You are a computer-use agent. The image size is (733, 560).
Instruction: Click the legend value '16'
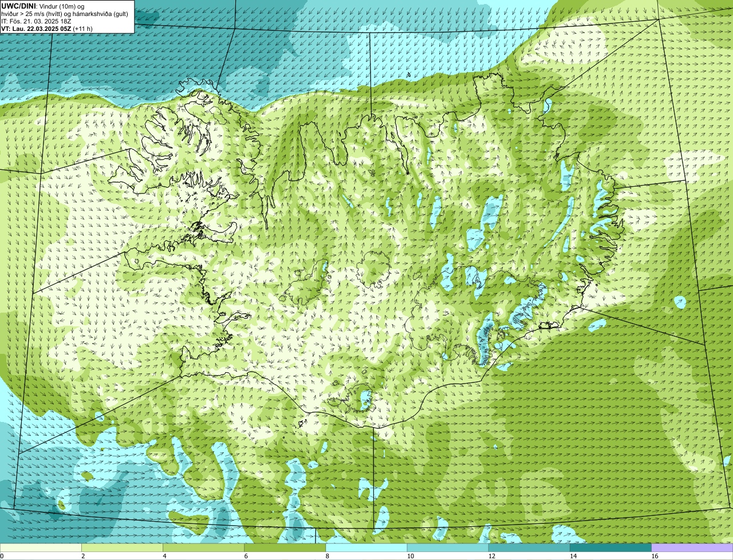point(655,556)
